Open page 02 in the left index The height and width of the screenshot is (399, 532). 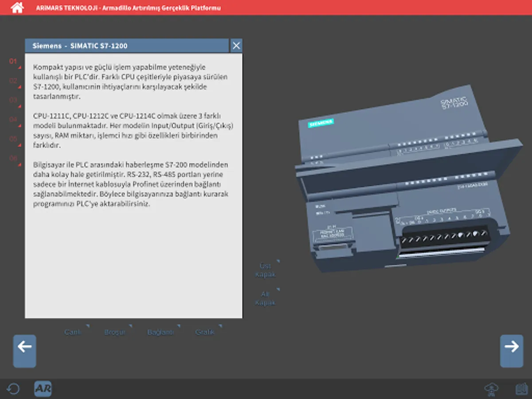(x=13, y=81)
